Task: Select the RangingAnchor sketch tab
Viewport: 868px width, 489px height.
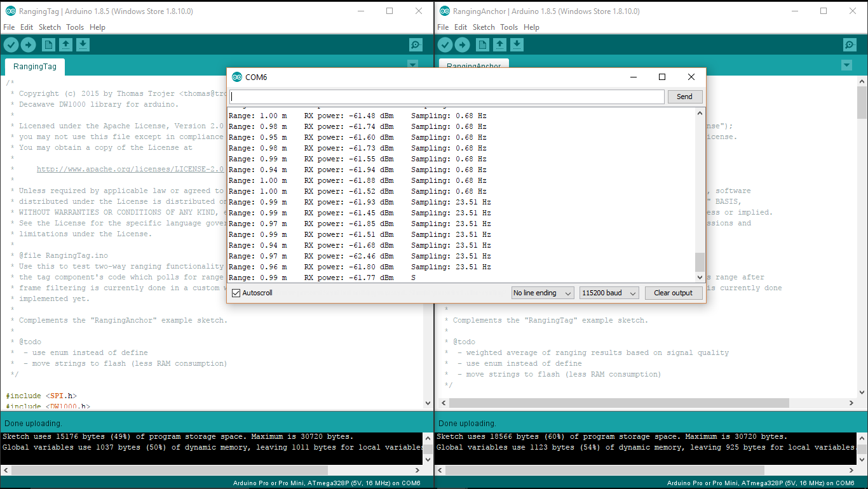Action: 473,66
